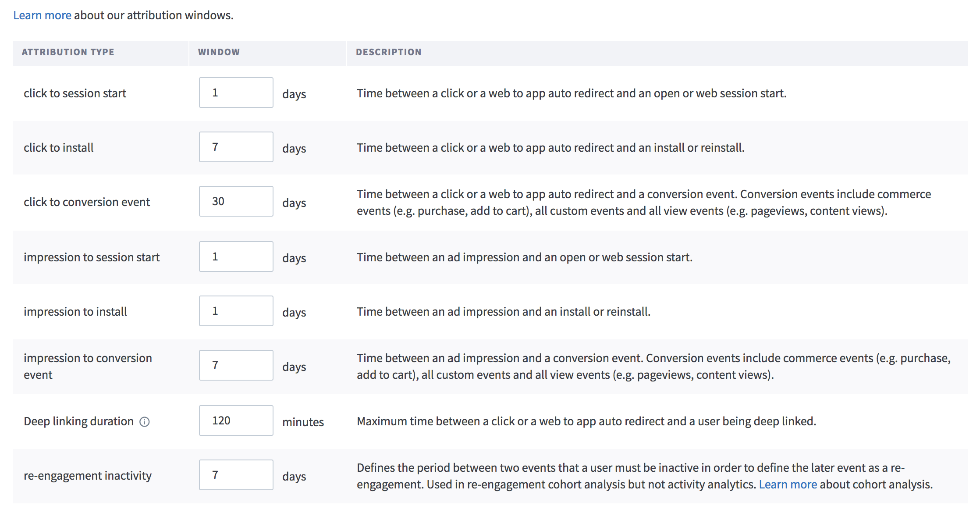Click the Deep linking duration info icon

[x=145, y=422]
